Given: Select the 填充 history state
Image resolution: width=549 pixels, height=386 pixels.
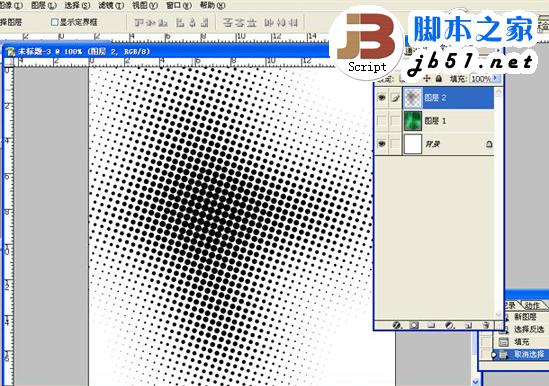Looking at the screenshot, I should click(x=521, y=342).
